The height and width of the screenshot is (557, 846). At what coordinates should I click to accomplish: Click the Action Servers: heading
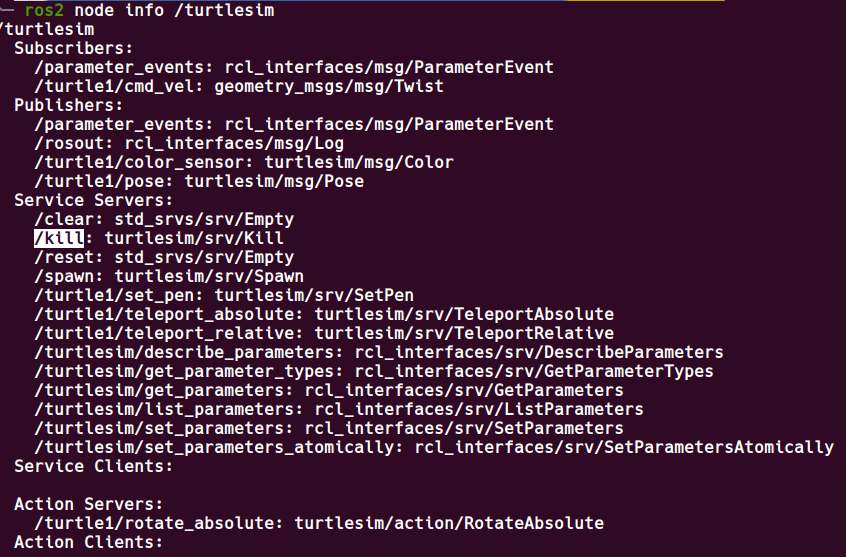(88, 504)
